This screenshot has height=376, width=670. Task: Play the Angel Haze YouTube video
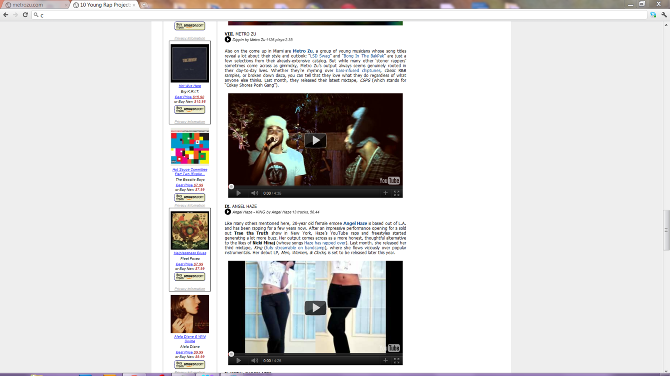[315, 308]
